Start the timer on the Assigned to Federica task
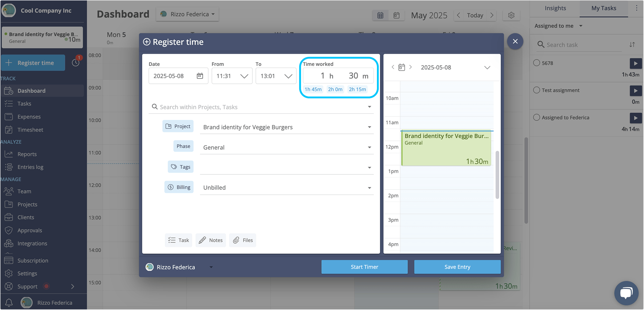The image size is (644, 310). click(x=636, y=118)
